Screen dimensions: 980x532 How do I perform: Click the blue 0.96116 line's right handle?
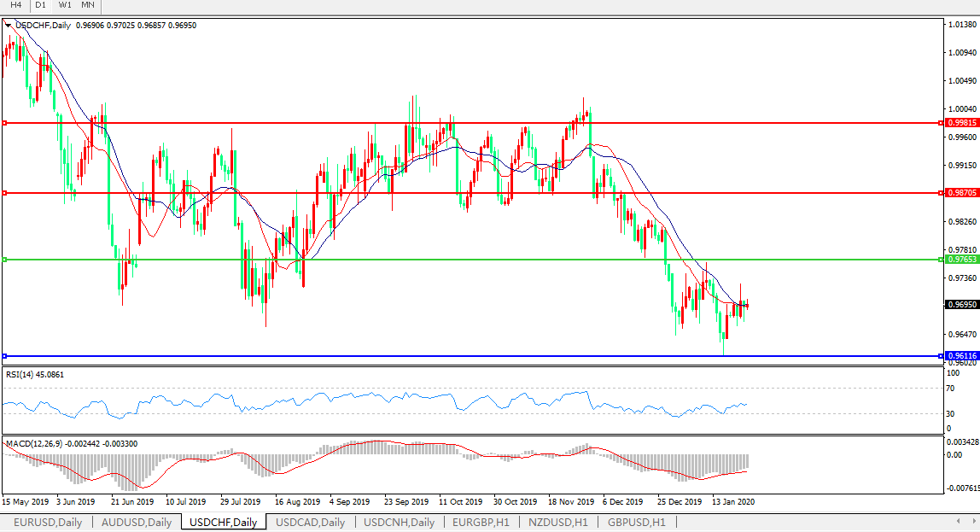pos(941,355)
